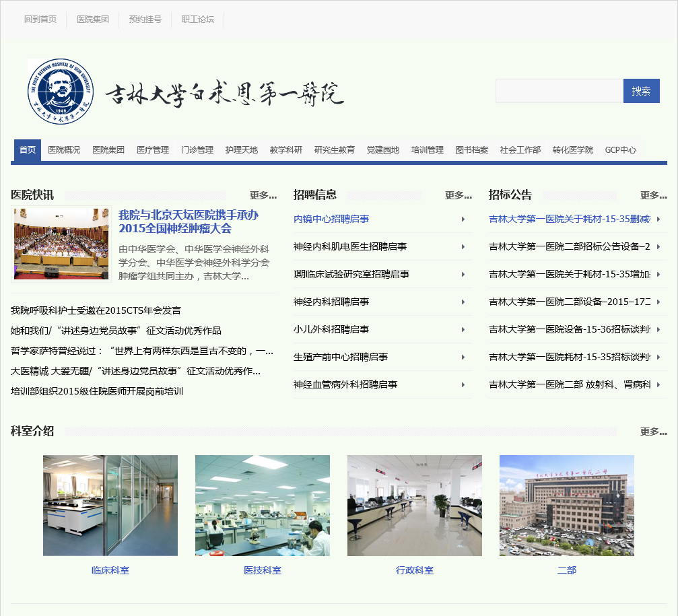This screenshot has width=678, height=616.
Task: Select the 首页 navigation tab
Action: pyautogui.click(x=28, y=150)
